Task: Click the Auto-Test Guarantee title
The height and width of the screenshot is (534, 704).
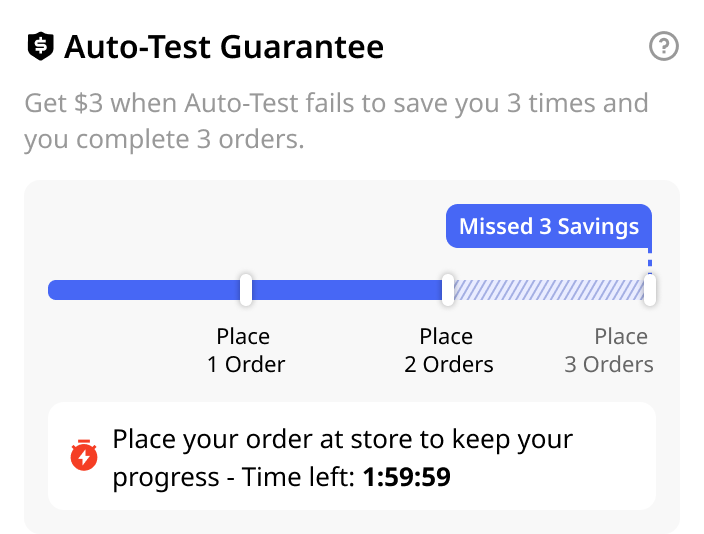Action: (x=224, y=47)
